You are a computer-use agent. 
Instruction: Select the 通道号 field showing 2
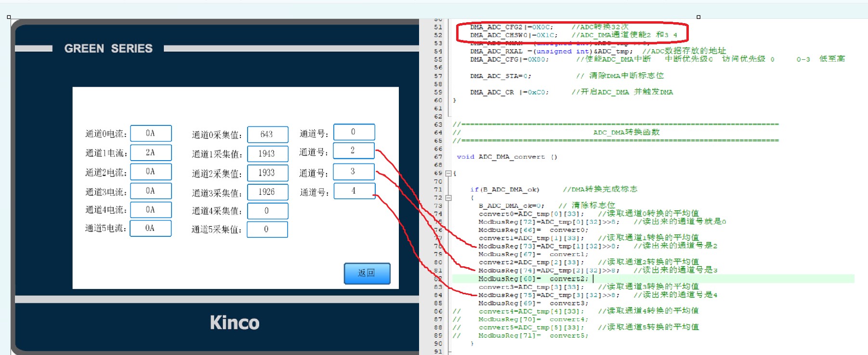pyautogui.click(x=354, y=150)
